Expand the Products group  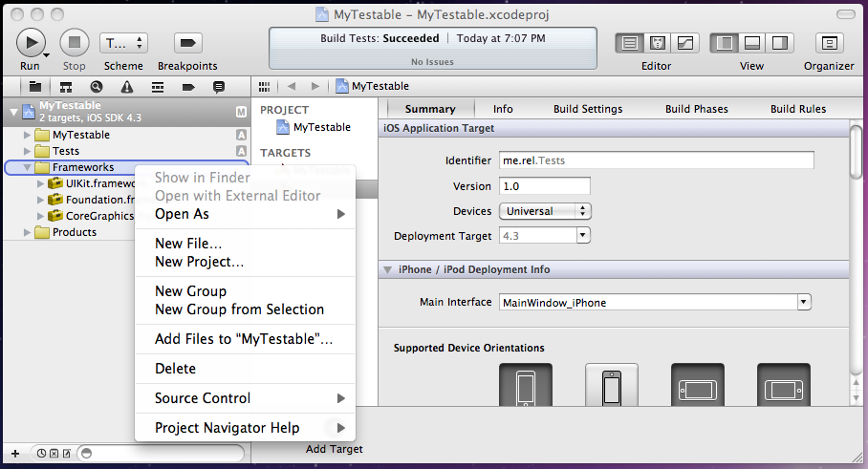(x=27, y=232)
